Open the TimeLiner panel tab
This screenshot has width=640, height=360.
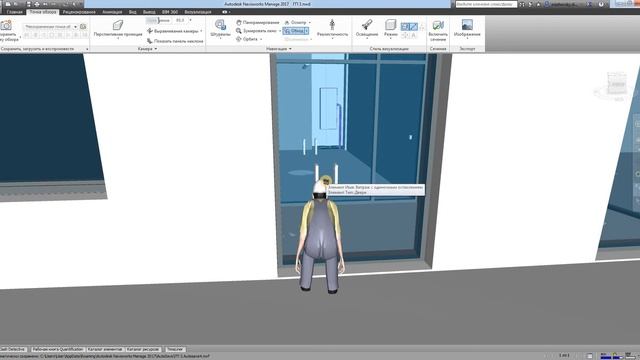[175, 349]
